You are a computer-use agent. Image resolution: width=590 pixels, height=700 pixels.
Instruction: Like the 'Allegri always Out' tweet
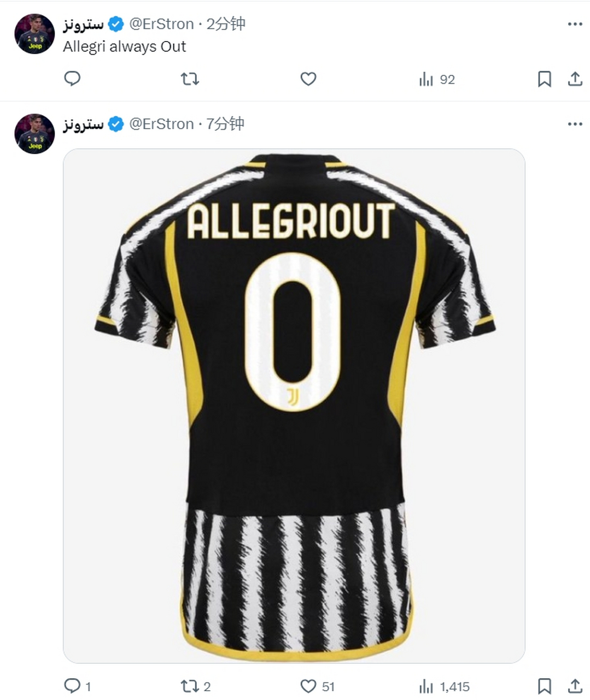308,79
